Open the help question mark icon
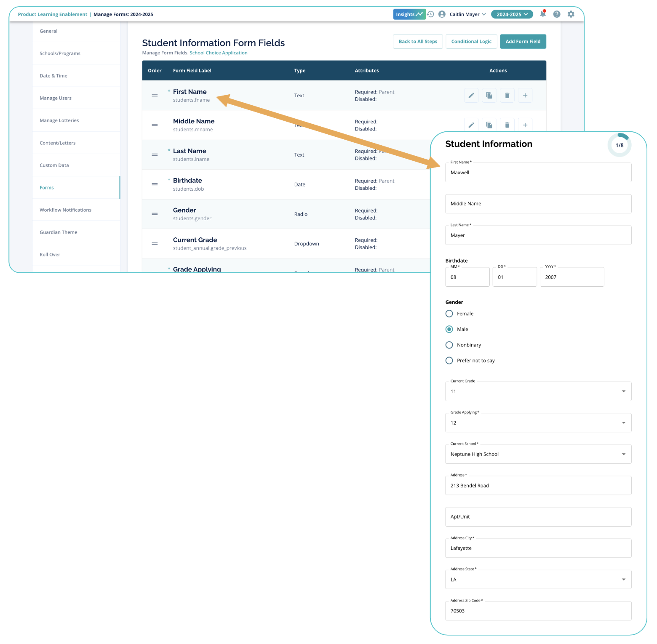The width and height of the screenshot is (657, 644). pos(557,14)
